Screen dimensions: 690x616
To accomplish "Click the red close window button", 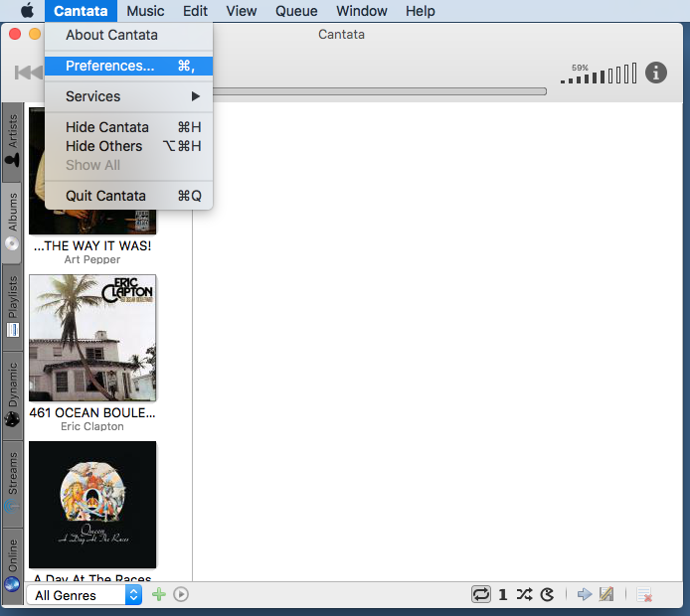I will (x=15, y=34).
